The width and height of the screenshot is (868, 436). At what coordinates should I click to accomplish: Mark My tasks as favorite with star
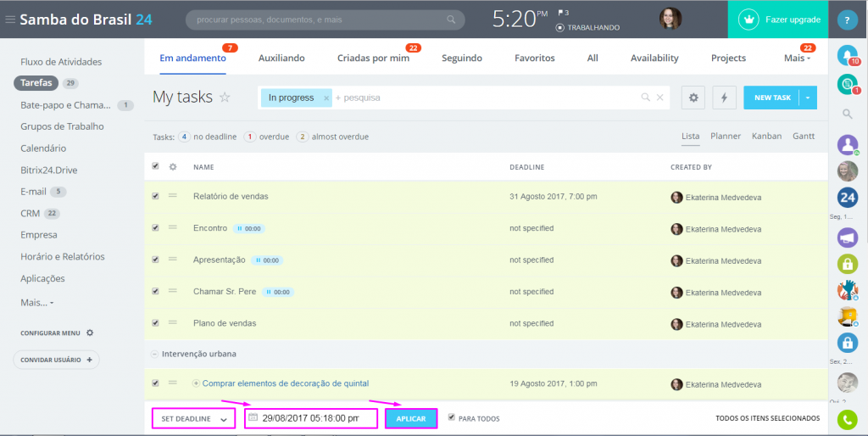click(225, 98)
